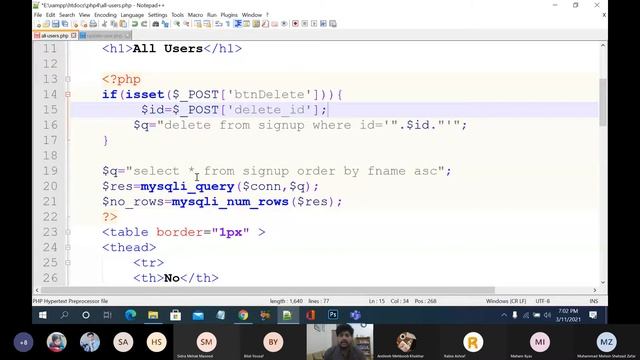Open the Document Map toolbar icon
Image resolution: width=640 pixels, height=360 pixels.
pyautogui.click(x=256, y=24)
